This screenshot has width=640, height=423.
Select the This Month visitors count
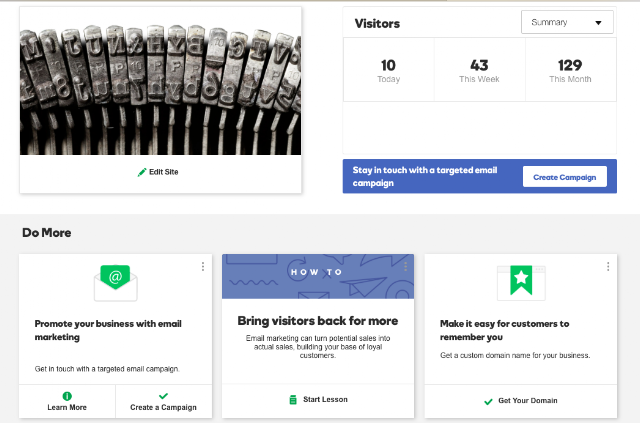[570, 70]
